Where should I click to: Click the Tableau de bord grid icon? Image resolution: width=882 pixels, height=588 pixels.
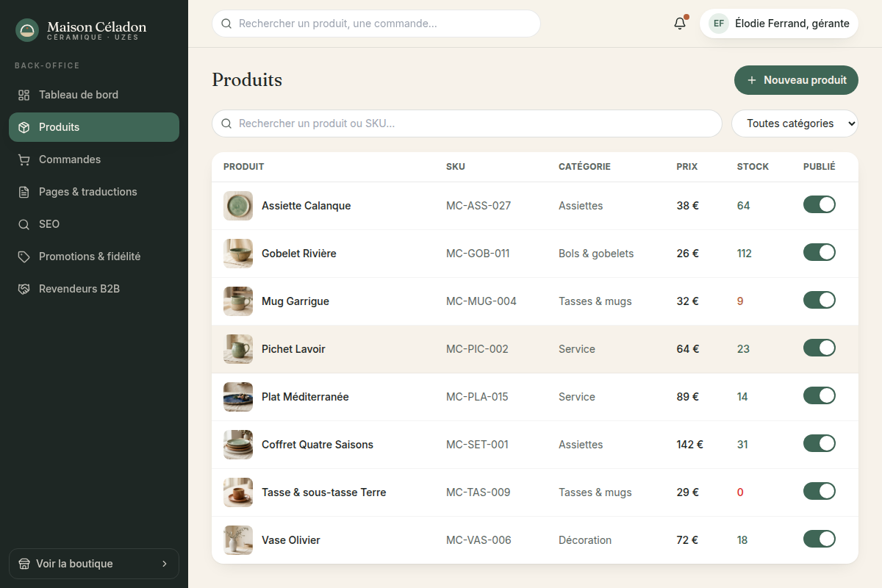(x=24, y=95)
